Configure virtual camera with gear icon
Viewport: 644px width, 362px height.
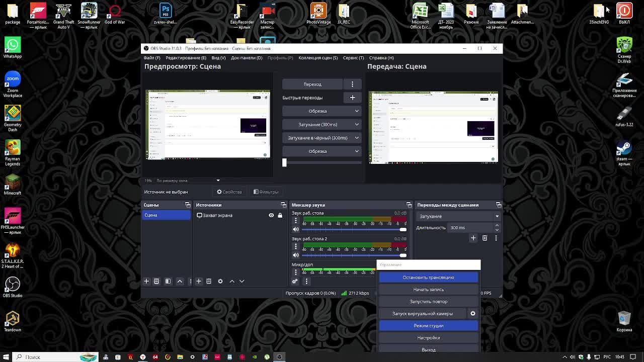tap(473, 313)
